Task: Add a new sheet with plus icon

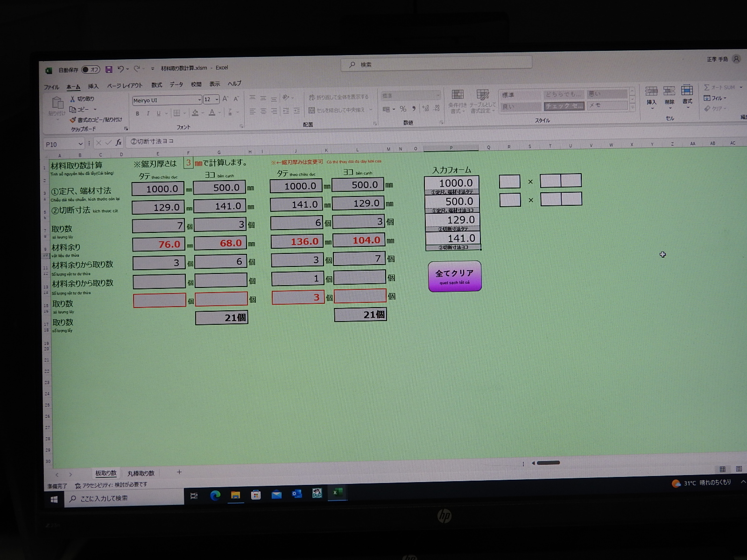Action: tap(179, 472)
